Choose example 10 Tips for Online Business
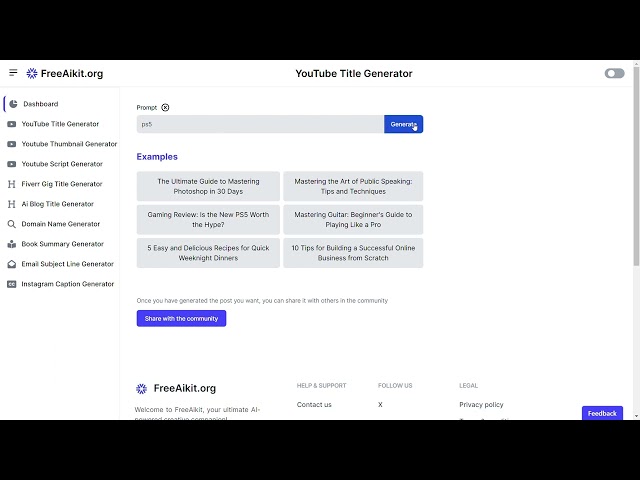The image size is (640, 480). click(x=353, y=253)
